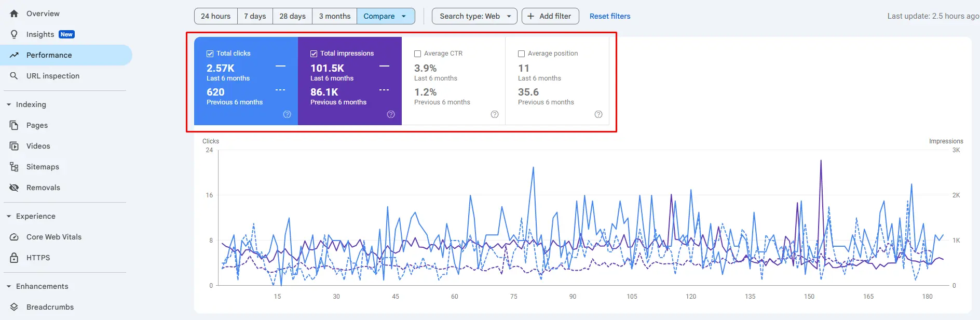The image size is (980, 320).
Task: Click help icon in Total clicks card
Action: coord(287,114)
